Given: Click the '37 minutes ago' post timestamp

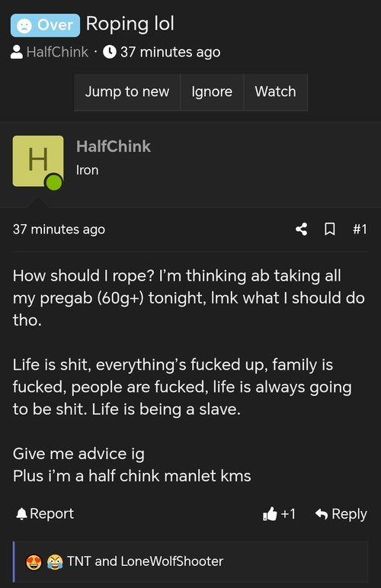Looking at the screenshot, I should coord(59,230).
